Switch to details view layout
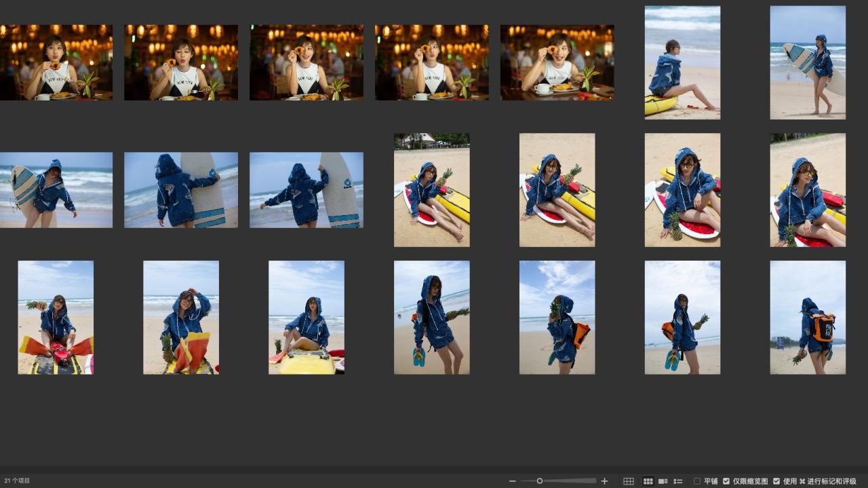The image size is (868, 488). tap(663, 481)
